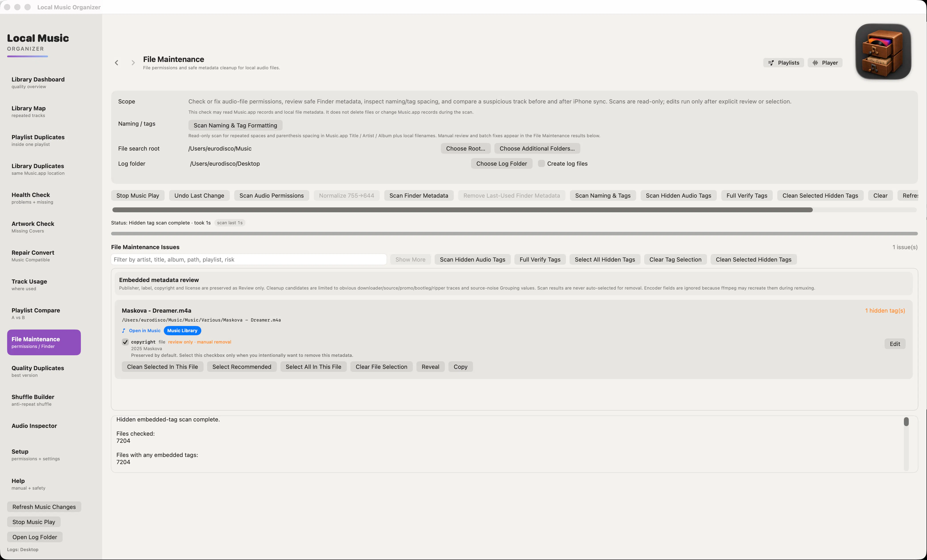
Task: Click Scan Naming & Tag Formatting
Action: 236,125
